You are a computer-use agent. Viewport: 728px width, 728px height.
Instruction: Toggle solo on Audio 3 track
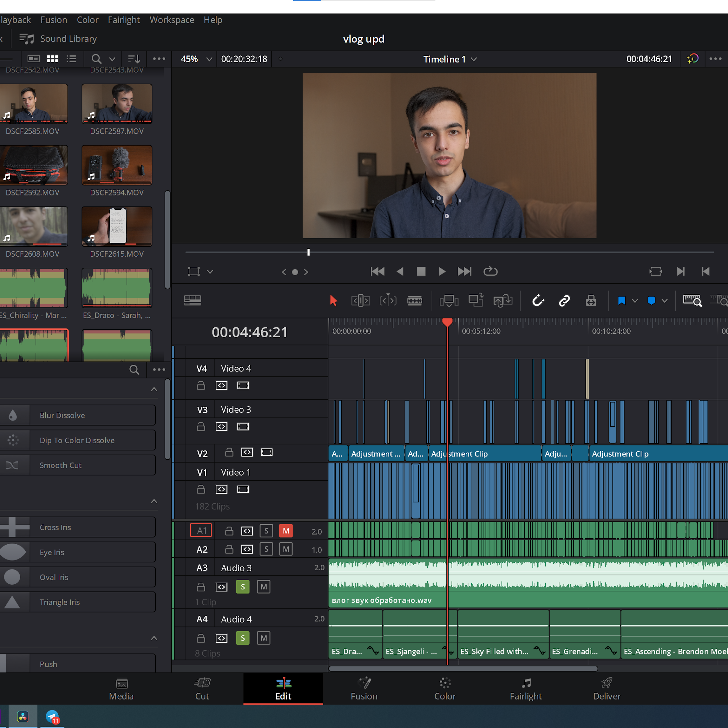(x=243, y=587)
